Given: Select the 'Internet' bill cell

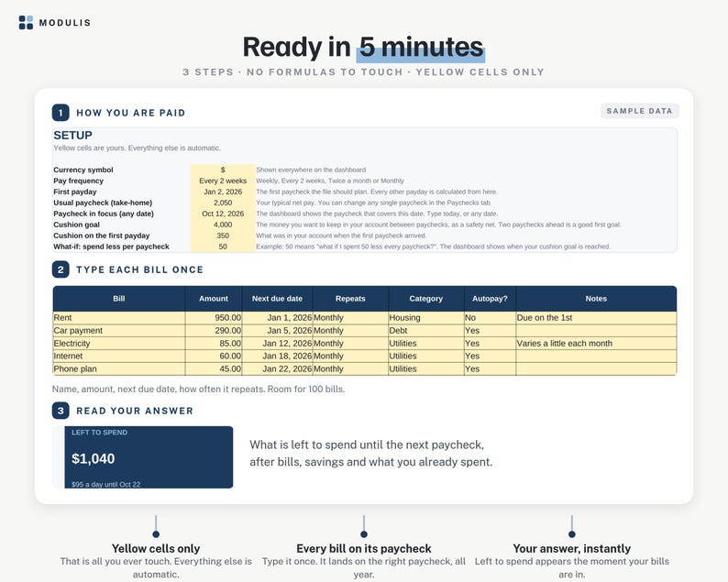Looking at the screenshot, I should click(119, 356).
